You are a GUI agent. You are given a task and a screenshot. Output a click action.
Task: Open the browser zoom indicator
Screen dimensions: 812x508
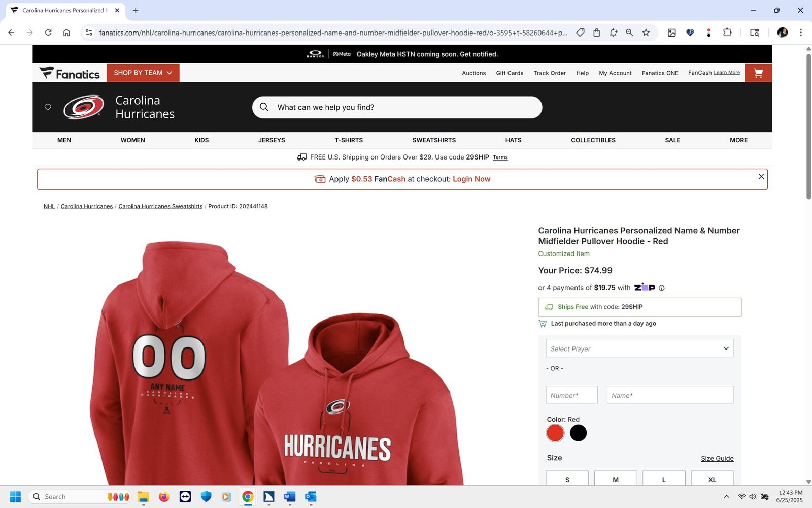point(629,33)
